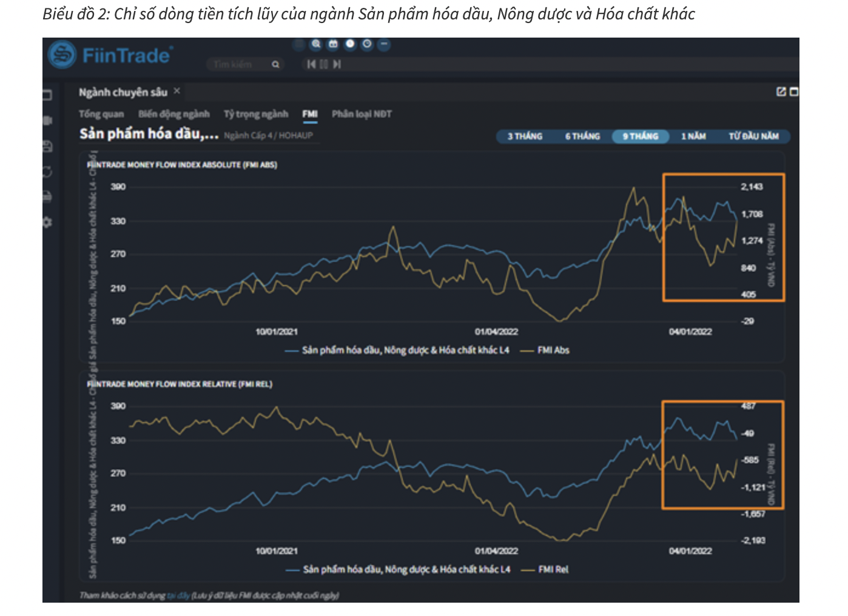
Task: Open the zoom magnifier tool in top toolbar
Action: tap(316, 44)
